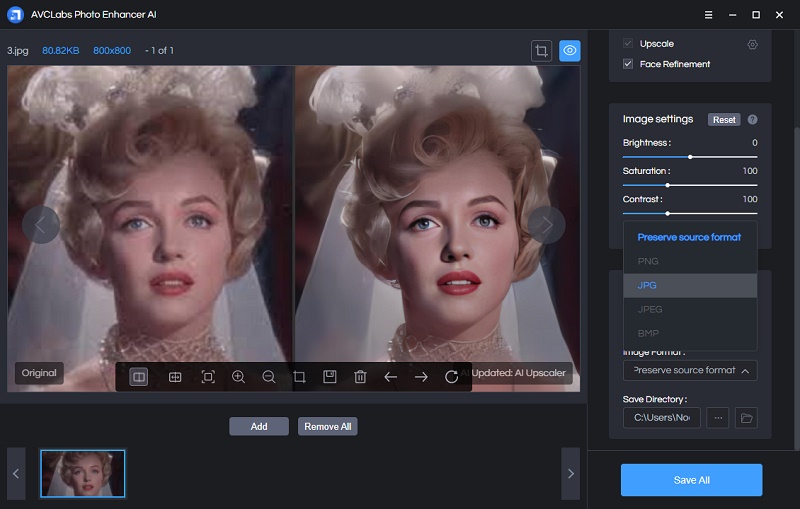Toggle the eye preview button
This screenshot has height=509, width=800.
(570, 50)
